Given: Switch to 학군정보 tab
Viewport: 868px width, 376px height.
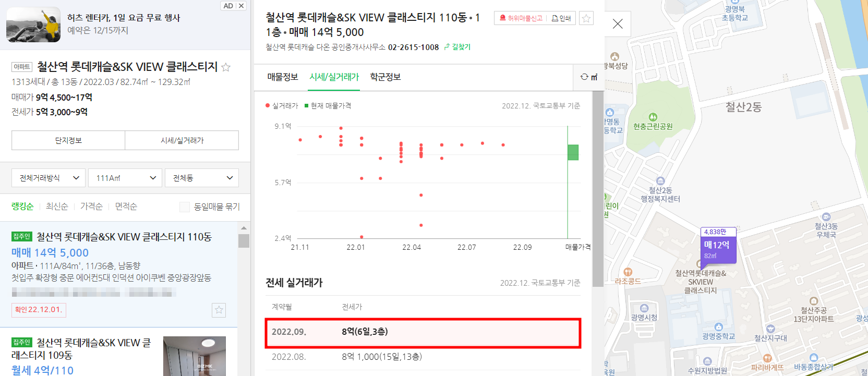Looking at the screenshot, I should [x=385, y=77].
